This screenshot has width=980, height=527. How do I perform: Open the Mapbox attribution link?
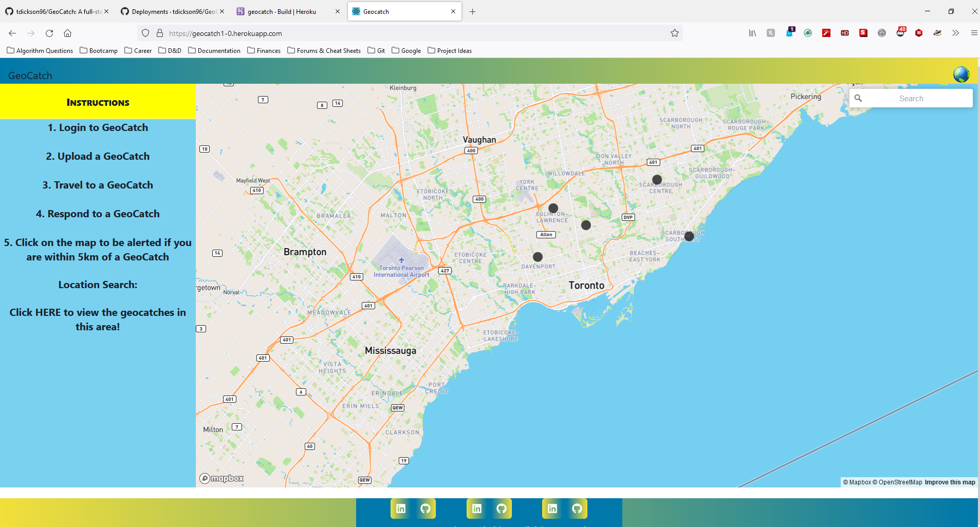(857, 482)
